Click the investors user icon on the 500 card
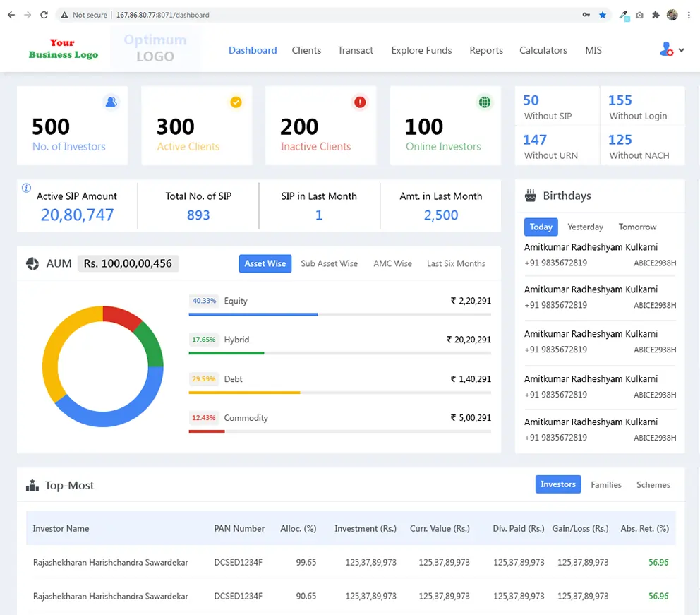 click(111, 102)
